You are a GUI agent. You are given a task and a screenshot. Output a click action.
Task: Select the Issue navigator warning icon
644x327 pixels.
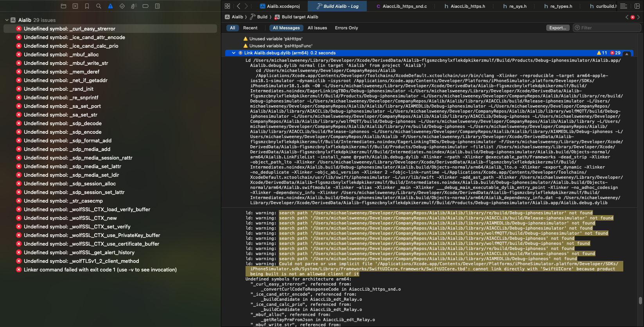110,6
